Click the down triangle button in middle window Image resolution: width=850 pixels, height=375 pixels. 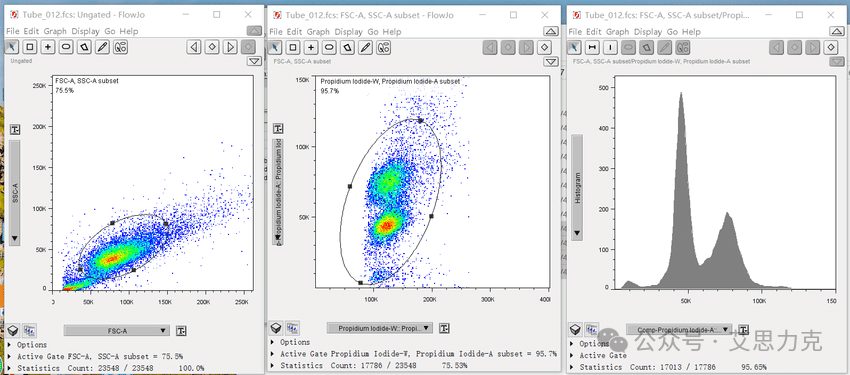tap(551, 61)
